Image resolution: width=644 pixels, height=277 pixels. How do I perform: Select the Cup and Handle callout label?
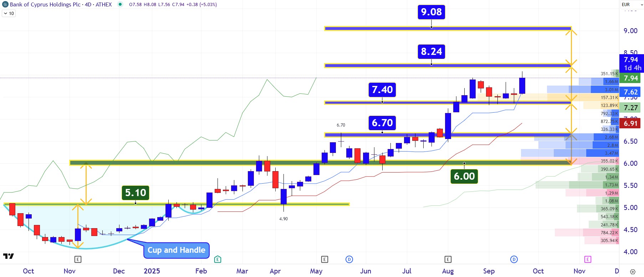pyautogui.click(x=176, y=250)
